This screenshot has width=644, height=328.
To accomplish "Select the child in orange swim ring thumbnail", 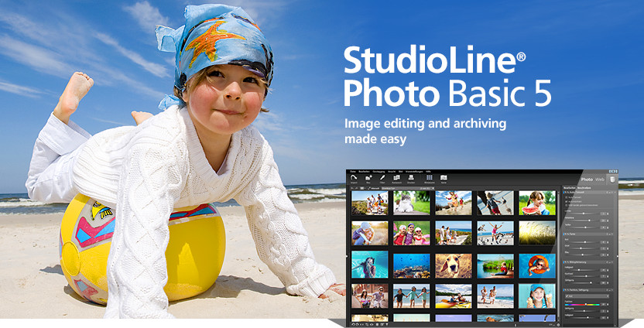I will coord(537,266).
